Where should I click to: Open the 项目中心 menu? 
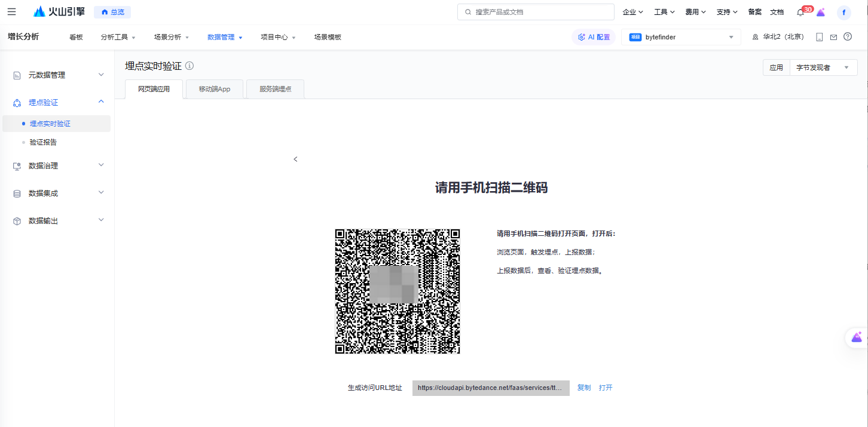click(x=278, y=37)
